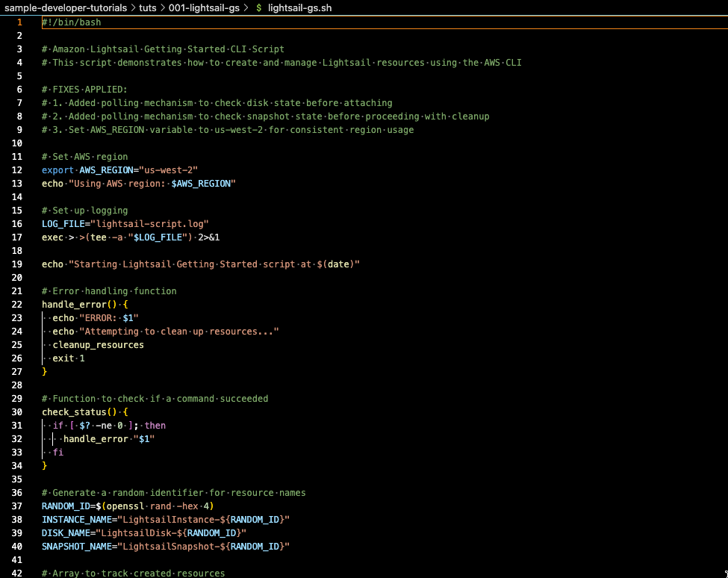Click the INSTANCE_NAME variable assignment
728x578 pixels.
[166, 520]
